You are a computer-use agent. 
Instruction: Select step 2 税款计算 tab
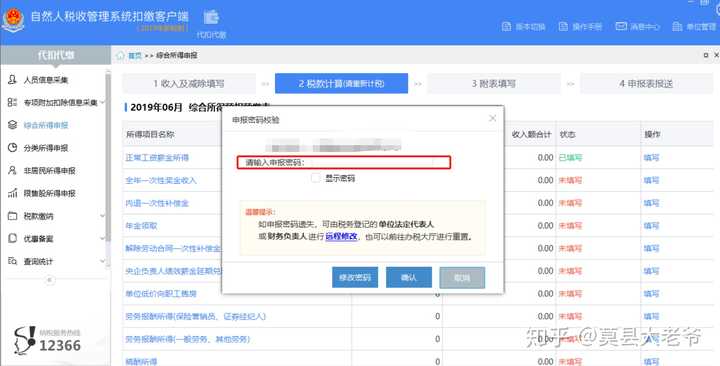click(x=341, y=84)
